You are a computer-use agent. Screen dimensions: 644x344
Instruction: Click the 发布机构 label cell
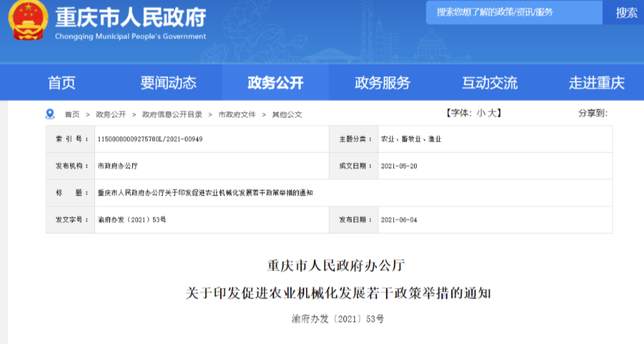click(x=70, y=166)
